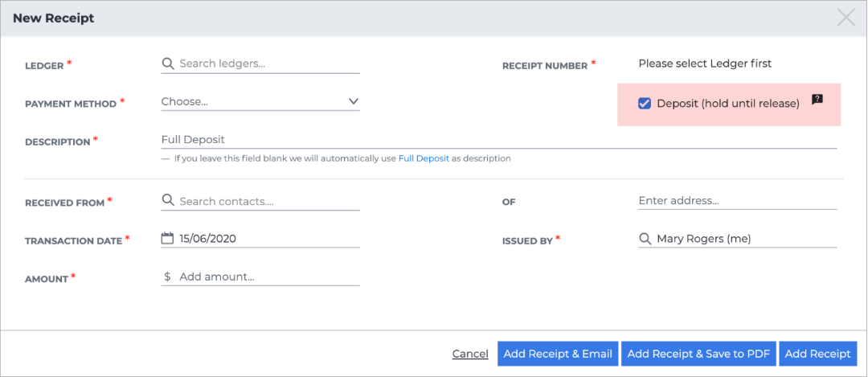Click the magnifier icon beside Search contacts
The height and width of the screenshot is (377, 868).
[x=168, y=201]
